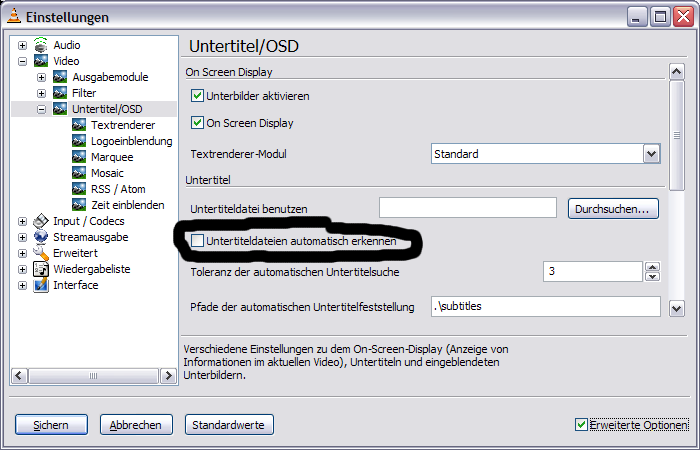Click the Standardwerte button
This screenshot has width=700, height=450.
coord(229,425)
